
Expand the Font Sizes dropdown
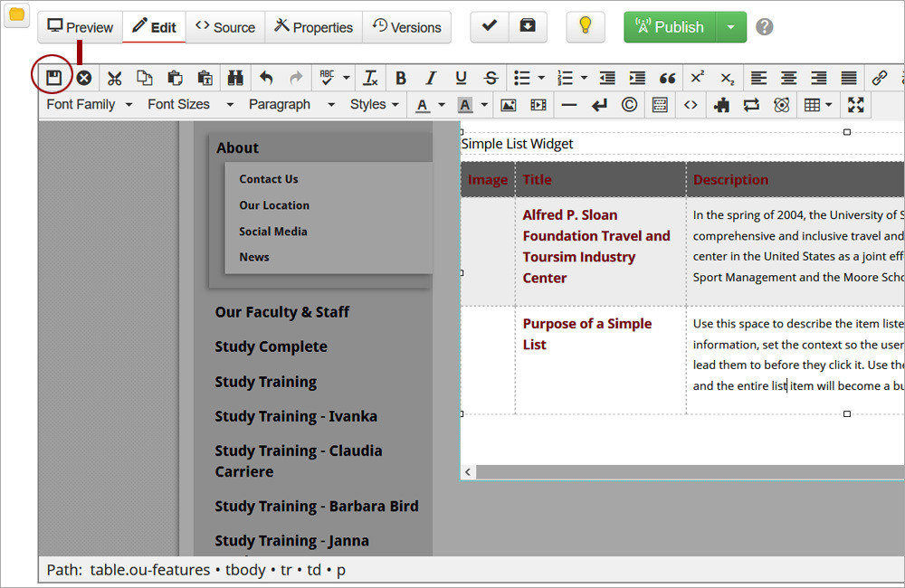[x=190, y=105]
